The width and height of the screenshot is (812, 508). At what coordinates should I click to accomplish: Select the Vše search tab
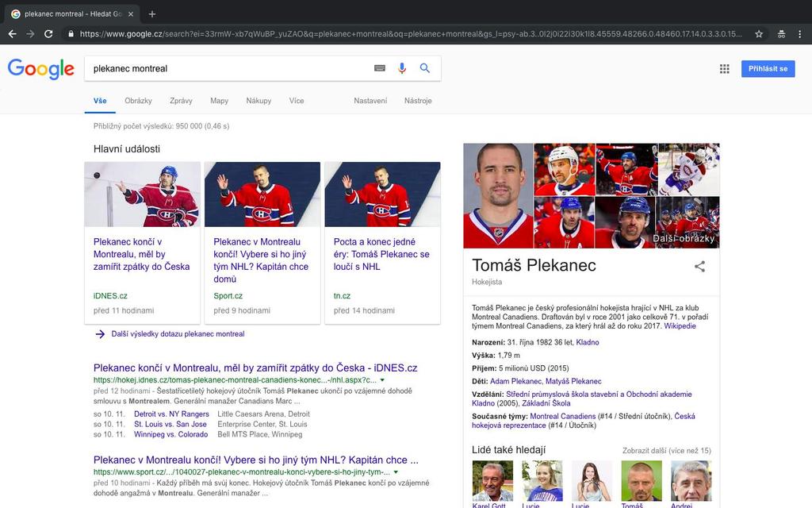(x=100, y=101)
